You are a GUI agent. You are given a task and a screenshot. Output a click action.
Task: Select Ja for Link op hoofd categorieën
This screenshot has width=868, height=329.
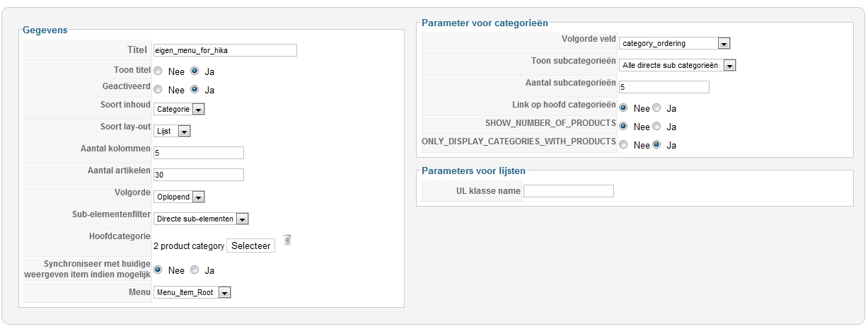(657, 108)
